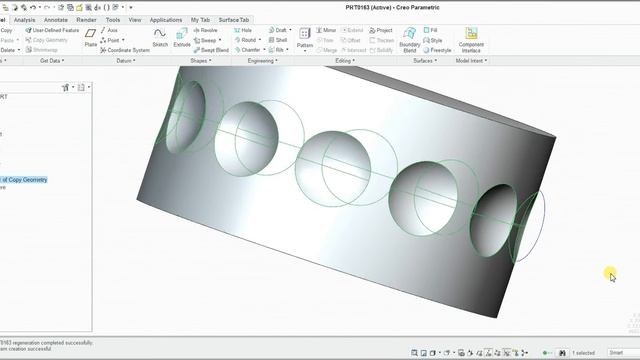Viewport: 640px width, 360px height.
Task: Create a Fill surface
Action: tap(430, 30)
